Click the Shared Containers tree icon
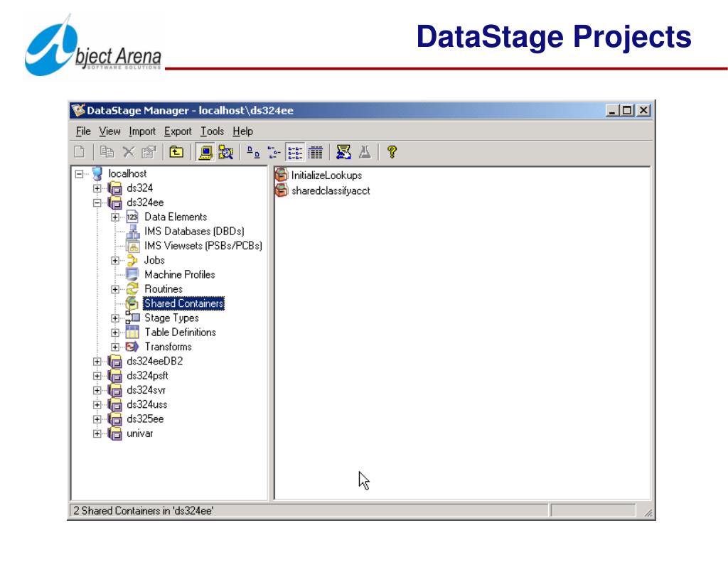This screenshot has height=562, width=728. 132,303
